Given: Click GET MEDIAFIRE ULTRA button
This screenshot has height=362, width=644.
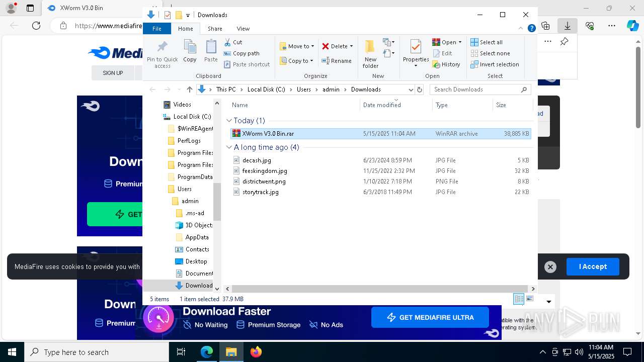Looking at the screenshot, I should click(430, 317).
